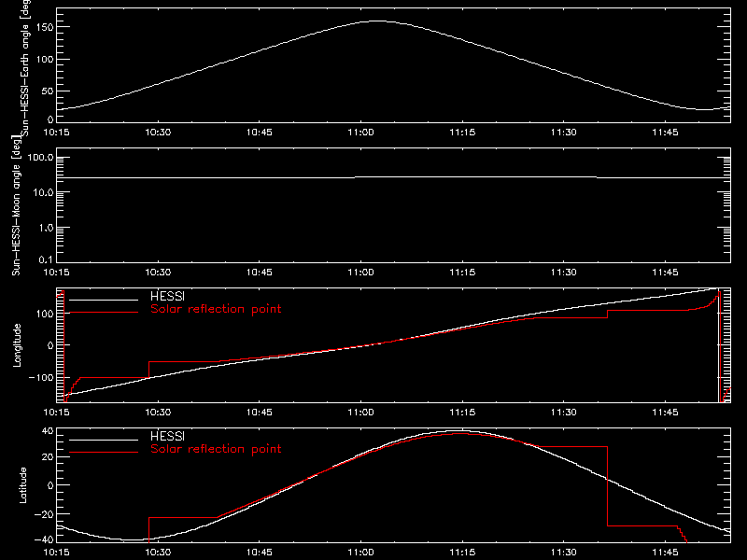Click the -40 tick on Latitude axis
The width and height of the screenshot is (747, 560).
pyautogui.click(x=44, y=539)
